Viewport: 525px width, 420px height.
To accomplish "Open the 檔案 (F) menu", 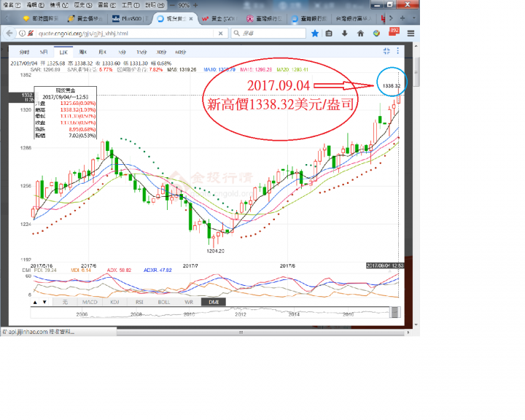I will 12,5.
